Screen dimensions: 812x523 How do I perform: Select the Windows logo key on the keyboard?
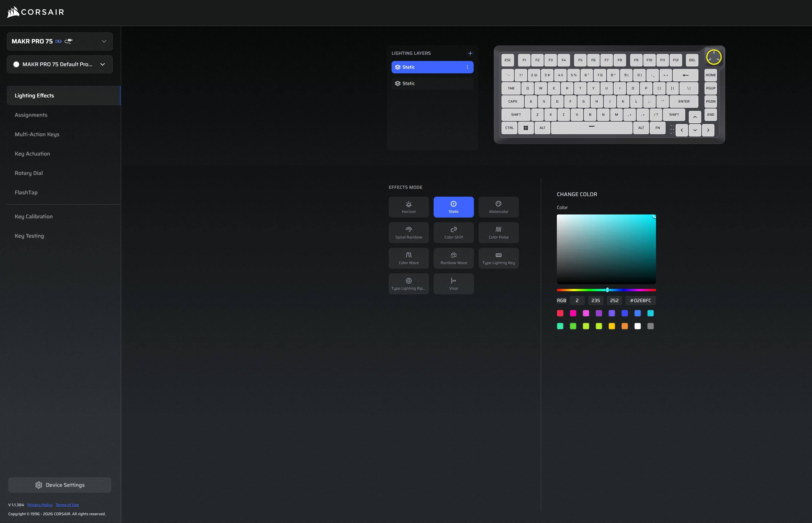pyautogui.click(x=526, y=128)
